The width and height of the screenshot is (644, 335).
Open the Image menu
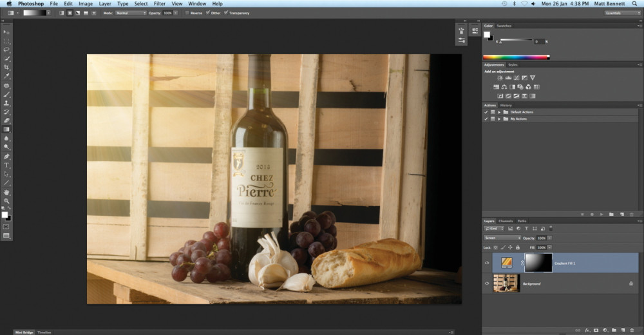pos(86,4)
